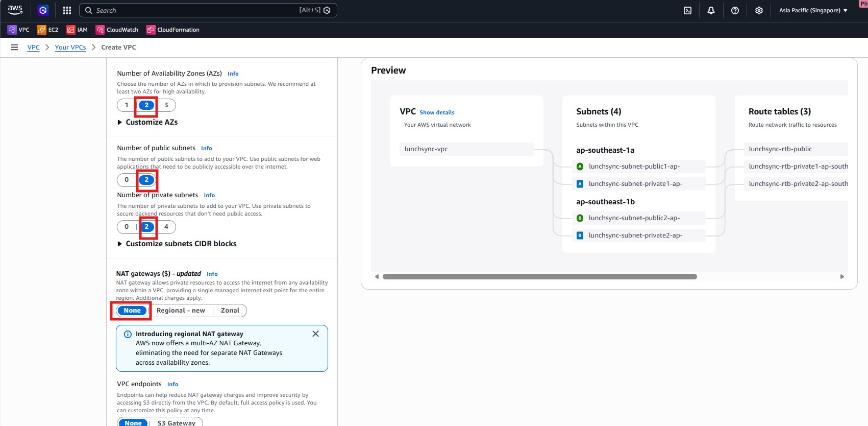This screenshot has width=868, height=426.
Task: Dismiss the regional NAT gateway notice
Action: pyautogui.click(x=315, y=334)
